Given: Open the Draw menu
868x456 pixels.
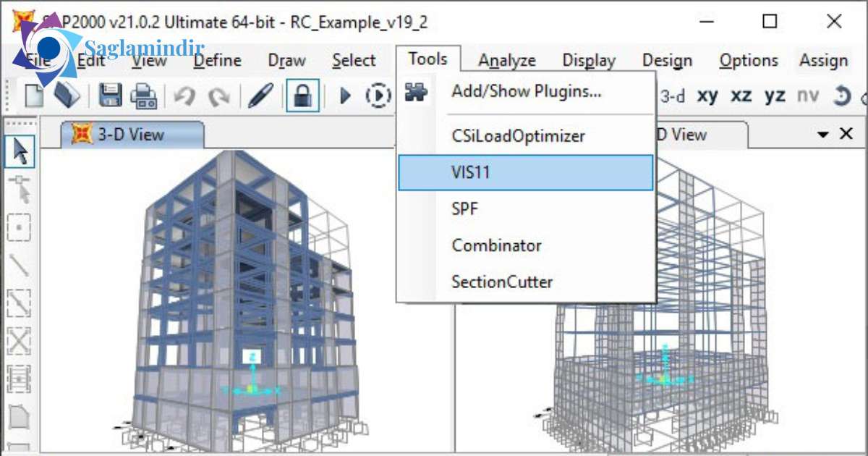Looking at the screenshot, I should click(x=286, y=61).
